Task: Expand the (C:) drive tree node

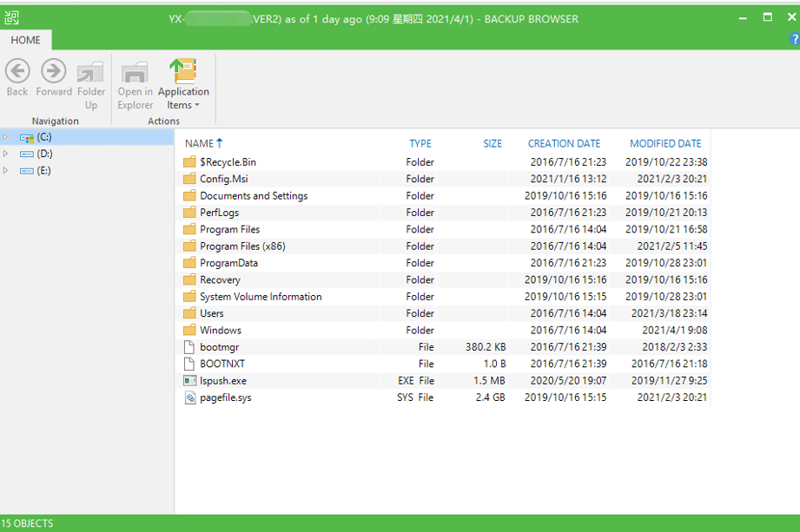Action: tap(6, 137)
